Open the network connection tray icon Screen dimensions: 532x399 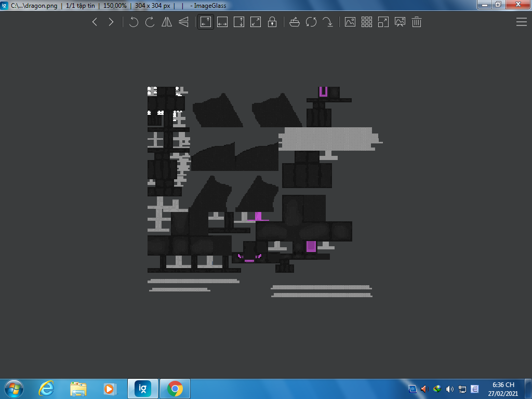tap(462, 389)
